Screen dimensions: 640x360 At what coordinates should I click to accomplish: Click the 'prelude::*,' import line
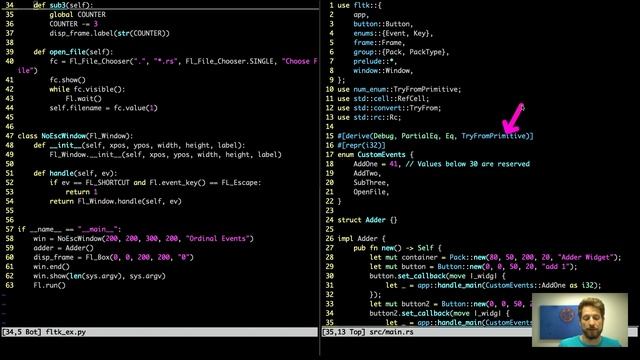coord(376,61)
